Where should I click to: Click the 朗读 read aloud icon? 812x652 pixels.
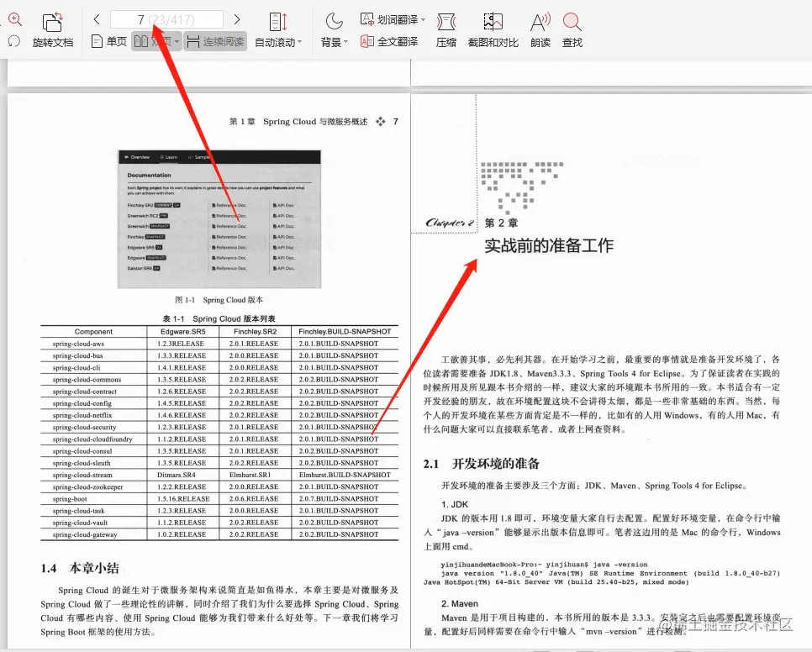540,22
